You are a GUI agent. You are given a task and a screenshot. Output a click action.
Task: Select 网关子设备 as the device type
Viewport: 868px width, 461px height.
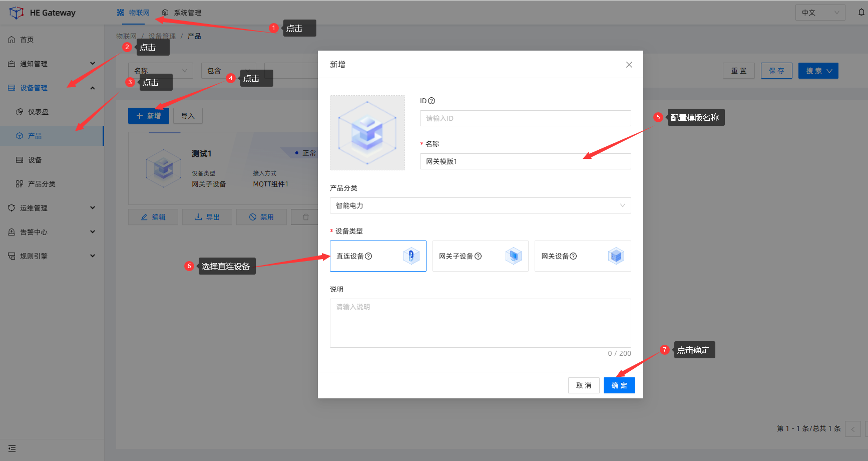[480, 256]
